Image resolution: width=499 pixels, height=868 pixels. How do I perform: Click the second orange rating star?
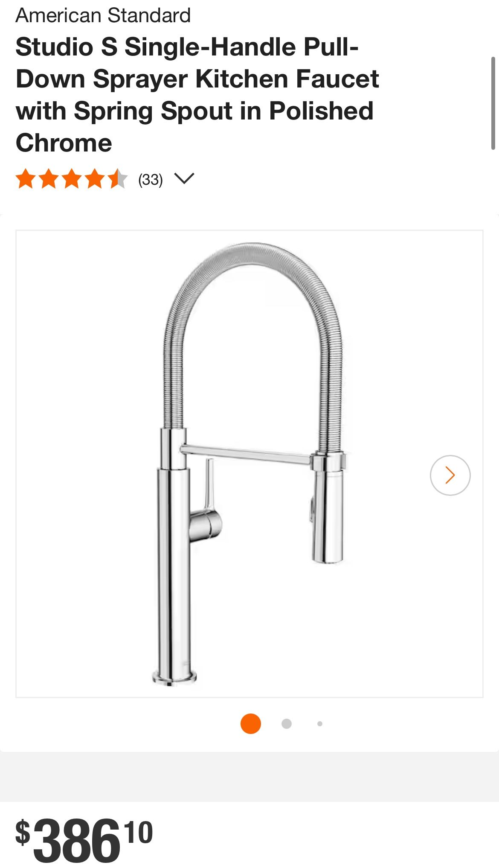48,178
